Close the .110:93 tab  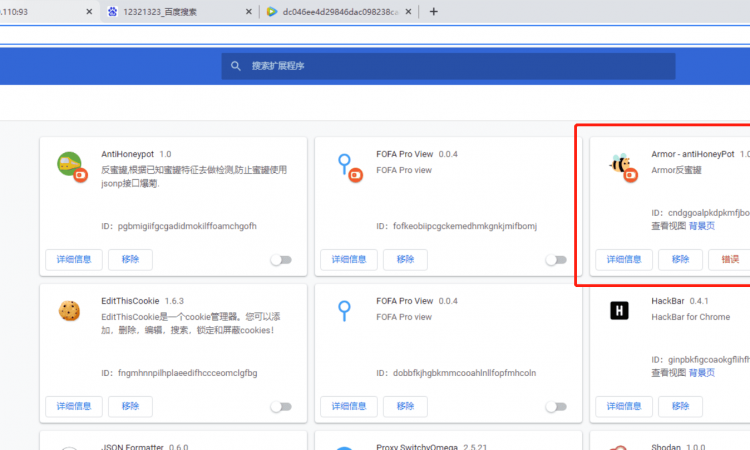click(x=89, y=11)
